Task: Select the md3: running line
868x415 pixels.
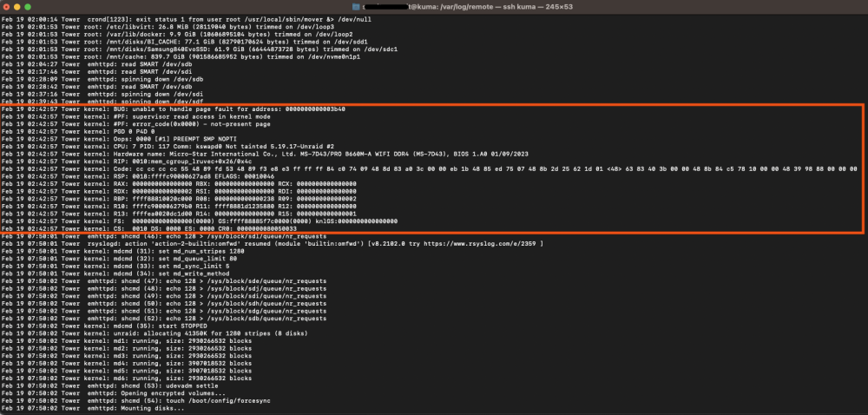Action: point(127,356)
